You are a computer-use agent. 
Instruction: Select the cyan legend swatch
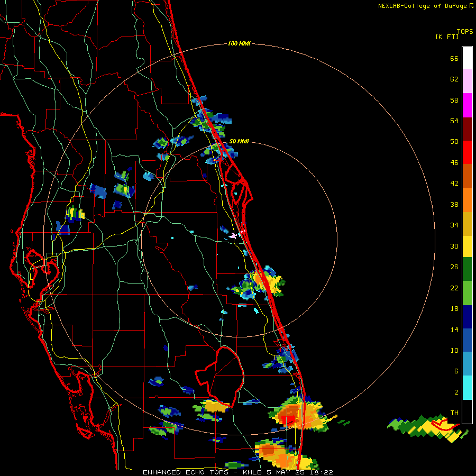[x=467, y=388]
